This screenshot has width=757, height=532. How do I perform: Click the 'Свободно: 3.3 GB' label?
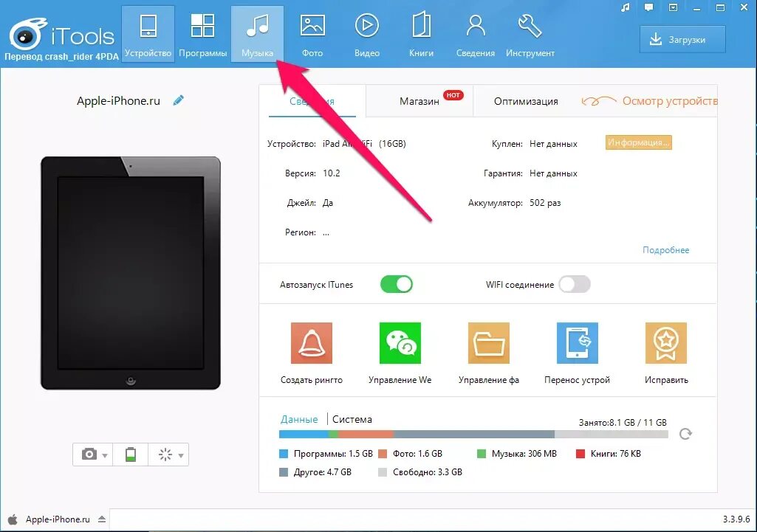pyautogui.click(x=428, y=471)
